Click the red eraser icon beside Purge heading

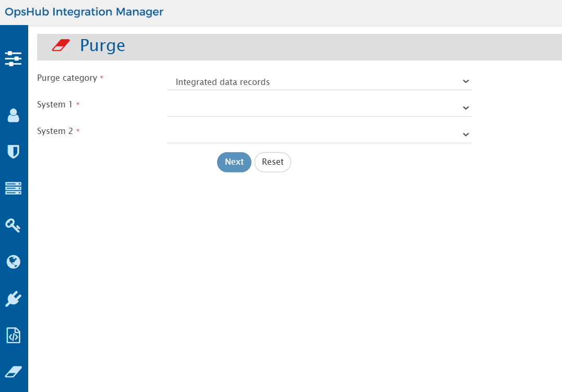tap(61, 46)
